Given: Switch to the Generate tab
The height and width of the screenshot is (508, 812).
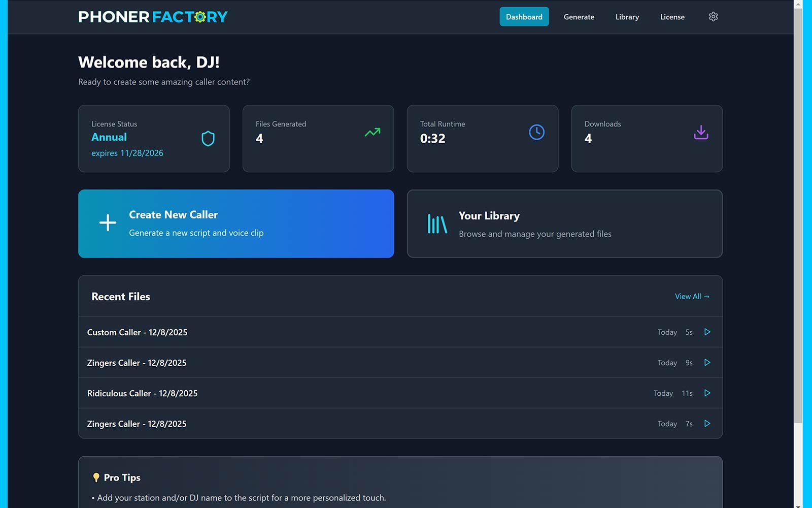Looking at the screenshot, I should (x=579, y=17).
